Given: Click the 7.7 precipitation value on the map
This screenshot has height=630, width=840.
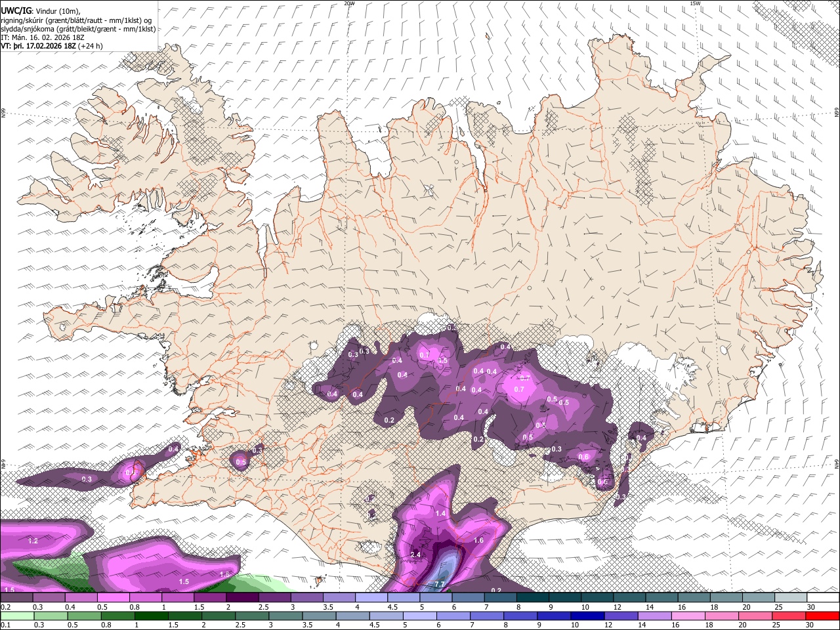Looking at the screenshot, I should [440, 584].
